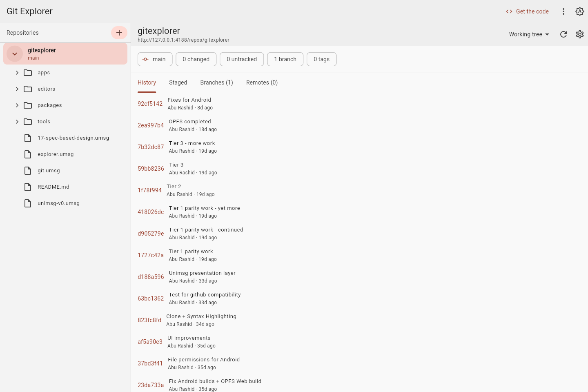Collapse the gitexplorer repository tree
The image size is (588, 392).
15,54
